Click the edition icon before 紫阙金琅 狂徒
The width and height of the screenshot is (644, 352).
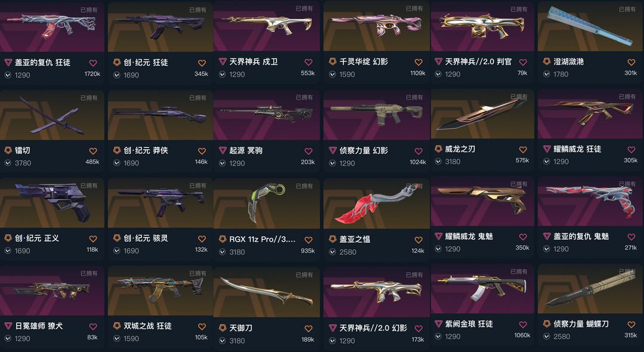tap(438, 323)
